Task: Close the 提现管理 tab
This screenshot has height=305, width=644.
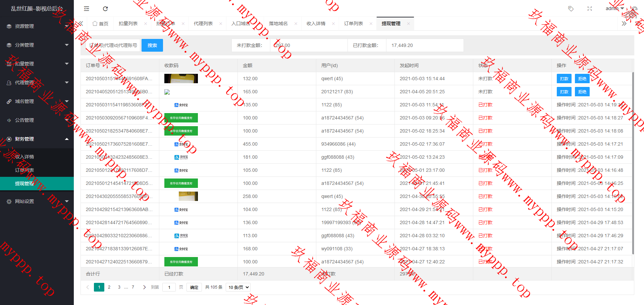Action: coord(408,23)
